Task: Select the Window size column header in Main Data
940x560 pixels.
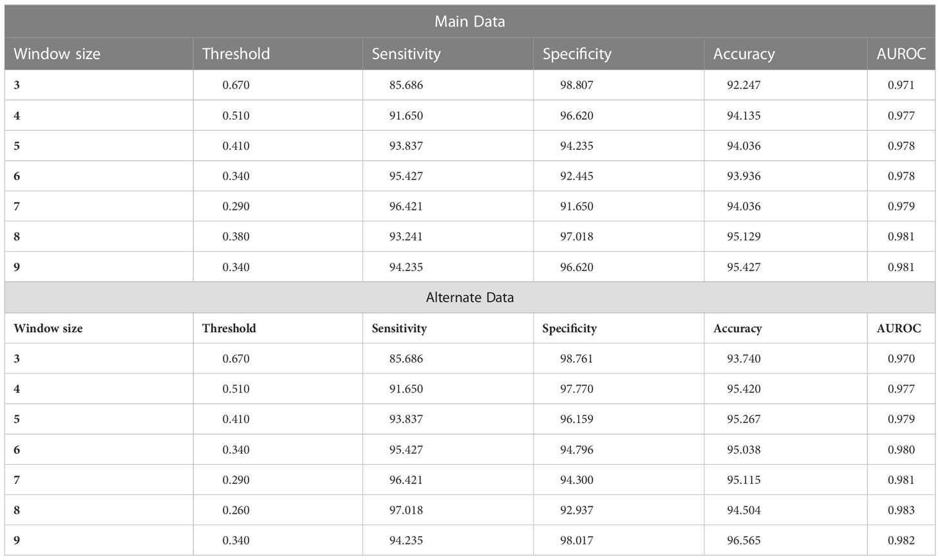Action: pyautogui.click(x=57, y=54)
